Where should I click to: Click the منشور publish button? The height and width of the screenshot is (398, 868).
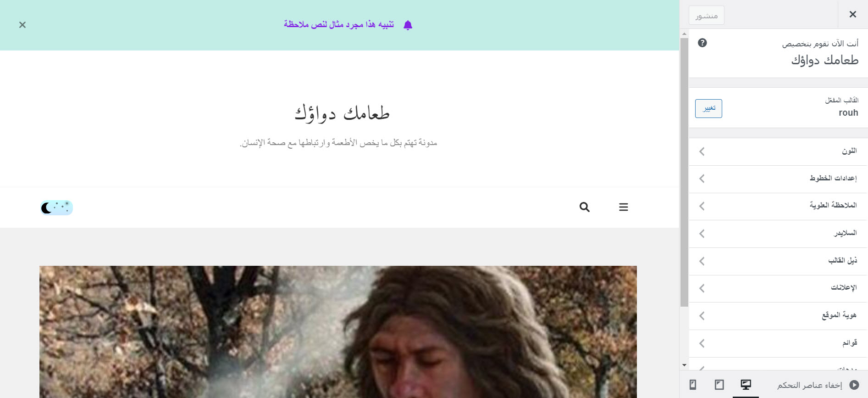point(706,15)
